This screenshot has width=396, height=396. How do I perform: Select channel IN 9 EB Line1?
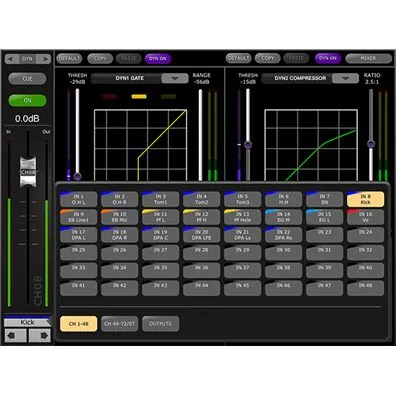(x=79, y=217)
